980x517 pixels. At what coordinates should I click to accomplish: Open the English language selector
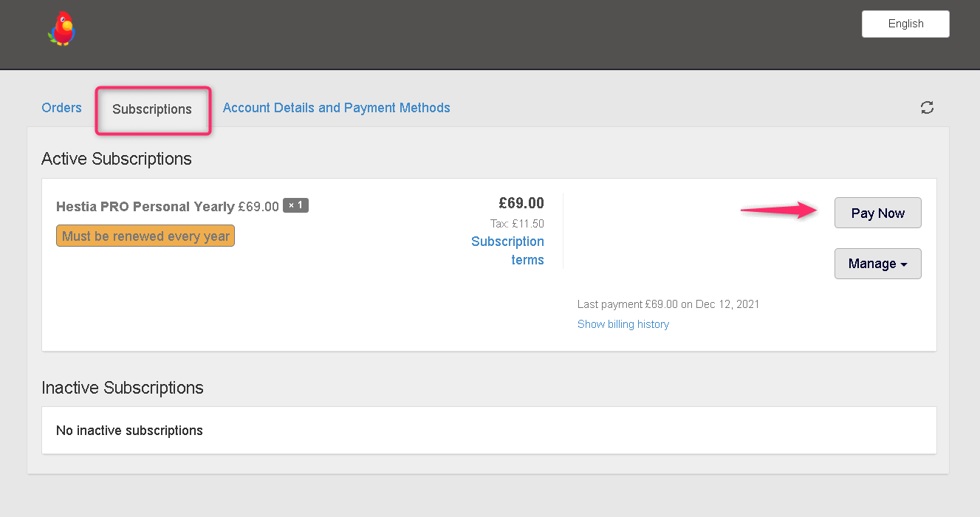[905, 24]
